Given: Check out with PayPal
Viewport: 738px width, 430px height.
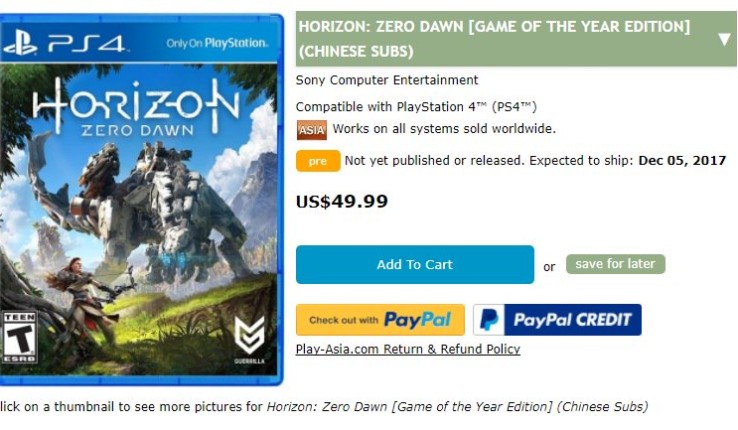Looking at the screenshot, I should point(380,320).
